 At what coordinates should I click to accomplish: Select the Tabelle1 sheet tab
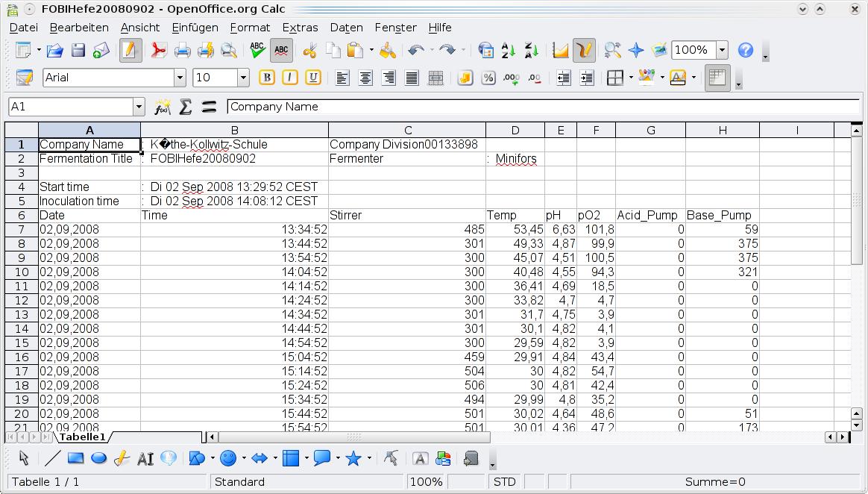pos(83,437)
